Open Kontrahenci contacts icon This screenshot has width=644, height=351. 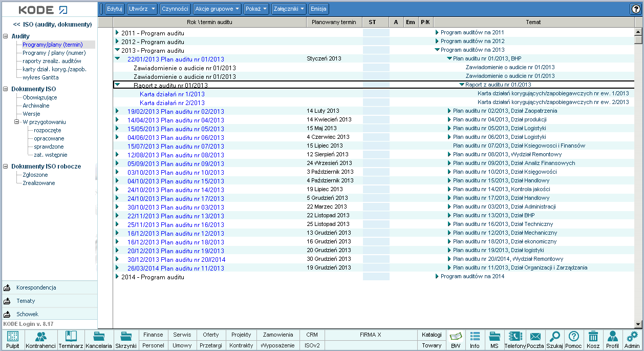click(40, 340)
